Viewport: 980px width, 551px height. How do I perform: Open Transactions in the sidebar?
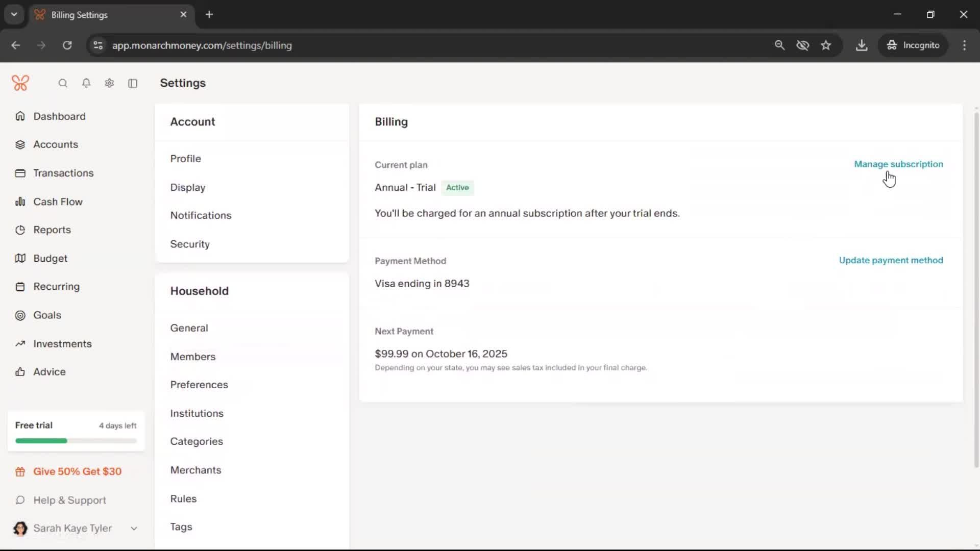pos(63,173)
